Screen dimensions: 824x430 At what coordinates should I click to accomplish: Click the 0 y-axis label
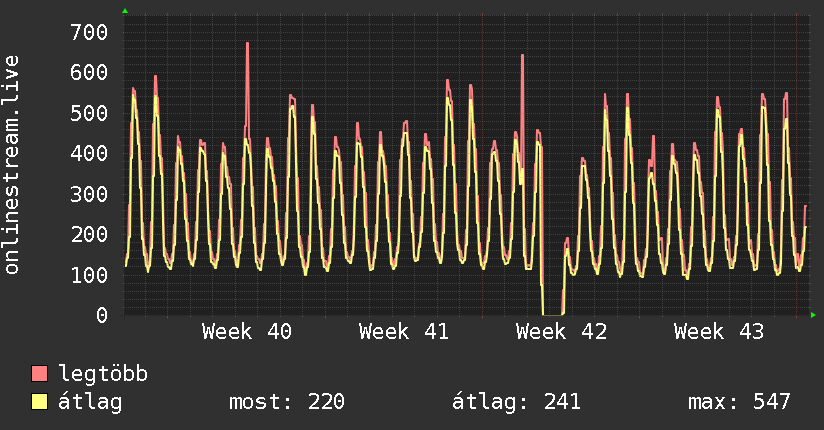102,315
